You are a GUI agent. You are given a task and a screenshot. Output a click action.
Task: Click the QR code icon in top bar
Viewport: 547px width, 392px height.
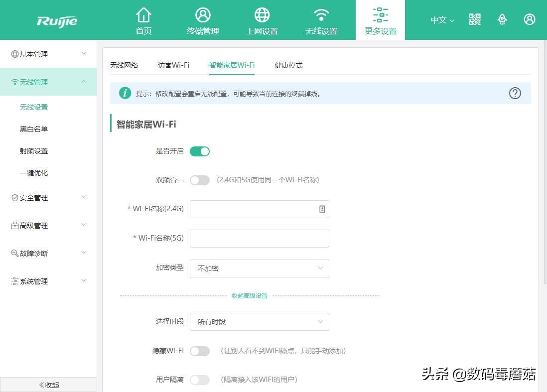(474, 19)
